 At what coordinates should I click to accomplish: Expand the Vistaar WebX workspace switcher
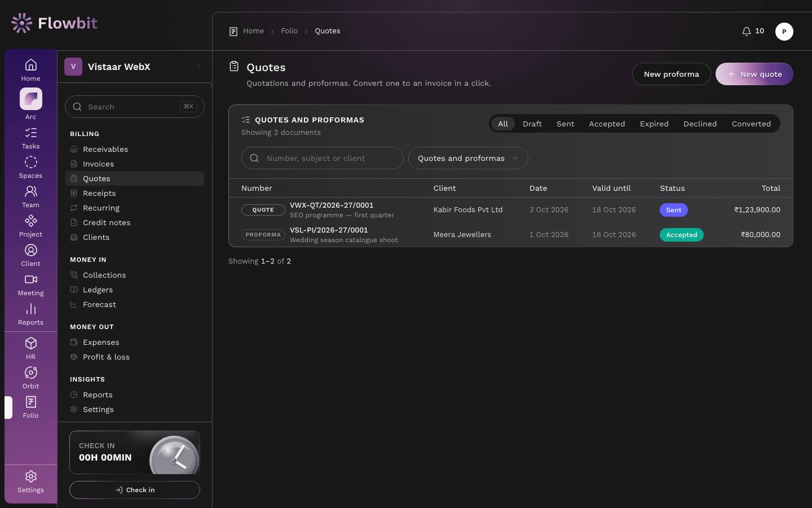tap(134, 67)
